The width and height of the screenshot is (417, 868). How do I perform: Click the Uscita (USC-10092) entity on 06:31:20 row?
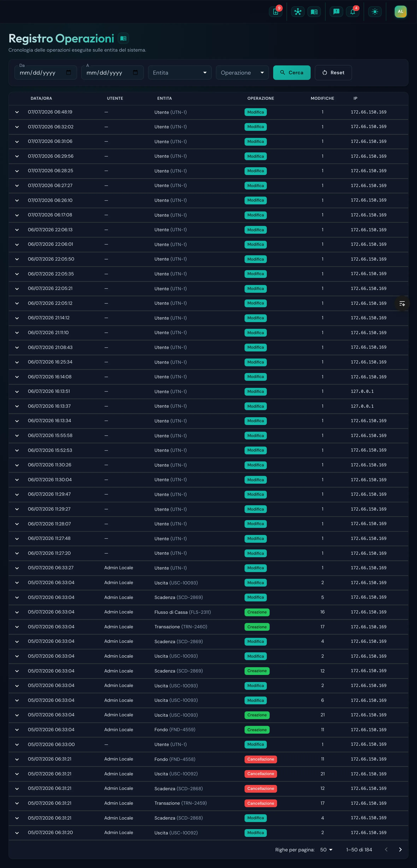176,833
